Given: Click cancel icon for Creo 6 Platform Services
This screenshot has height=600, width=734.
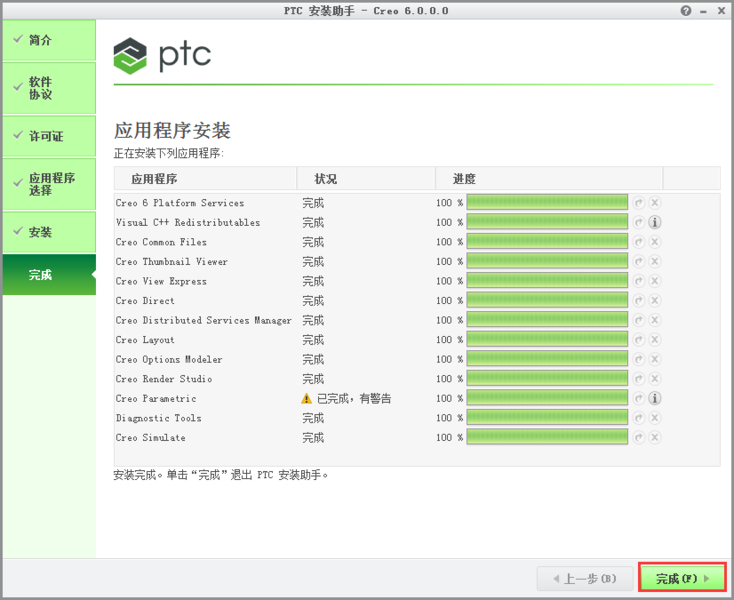Looking at the screenshot, I should (655, 203).
